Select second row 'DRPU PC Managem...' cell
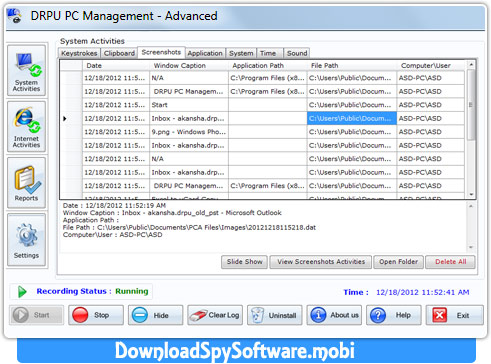 tap(189, 91)
